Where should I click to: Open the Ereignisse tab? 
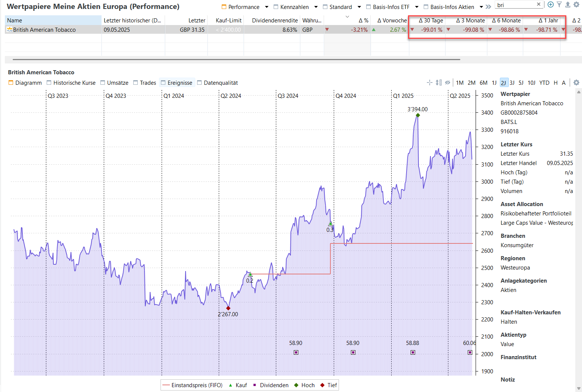tap(177, 83)
